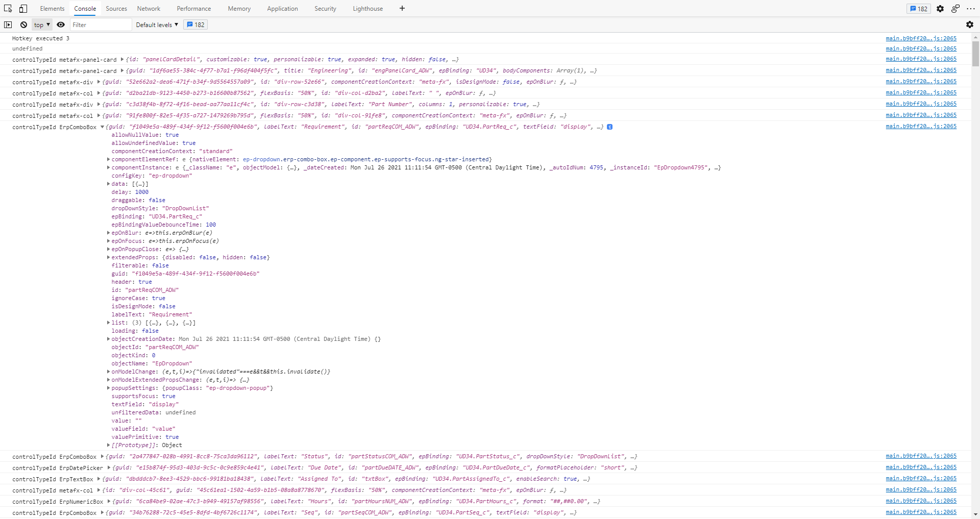Select the dropDownStyle "DropDownList" property line

click(160, 208)
